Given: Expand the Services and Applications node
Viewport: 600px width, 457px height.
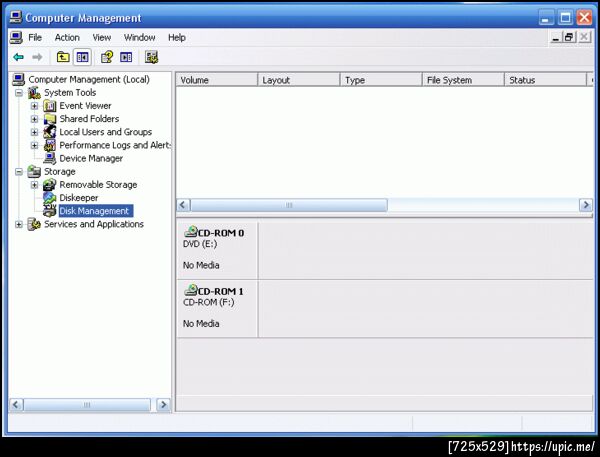Looking at the screenshot, I should 19,224.
